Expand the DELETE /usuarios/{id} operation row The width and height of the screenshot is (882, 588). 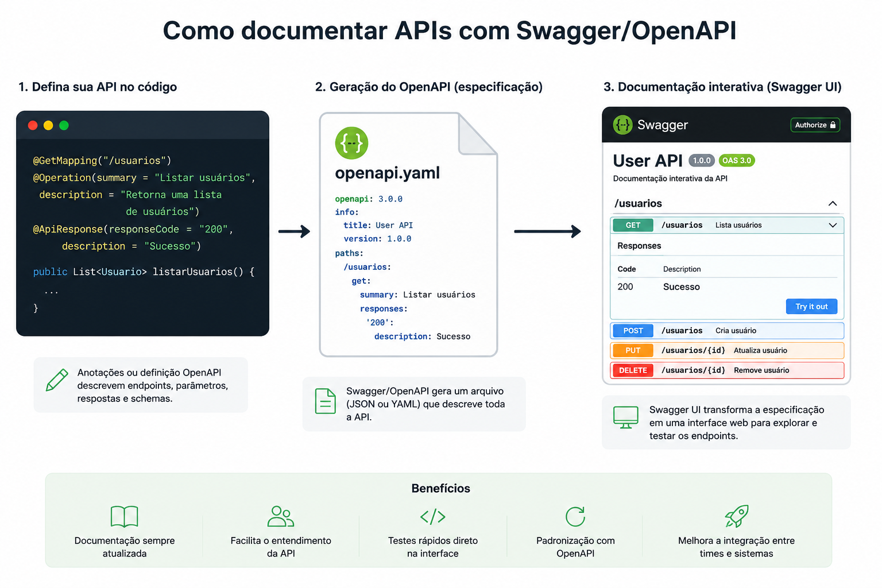tap(727, 370)
